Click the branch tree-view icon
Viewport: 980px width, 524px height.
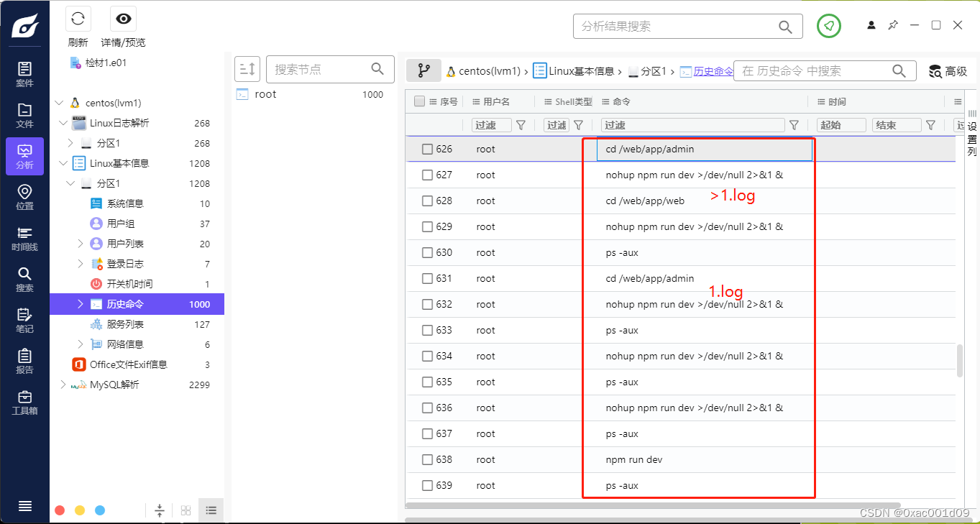pyautogui.click(x=423, y=70)
